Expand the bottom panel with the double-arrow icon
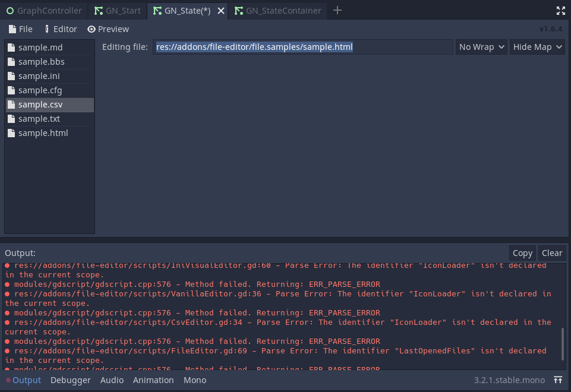571x392 pixels. (557, 380)
